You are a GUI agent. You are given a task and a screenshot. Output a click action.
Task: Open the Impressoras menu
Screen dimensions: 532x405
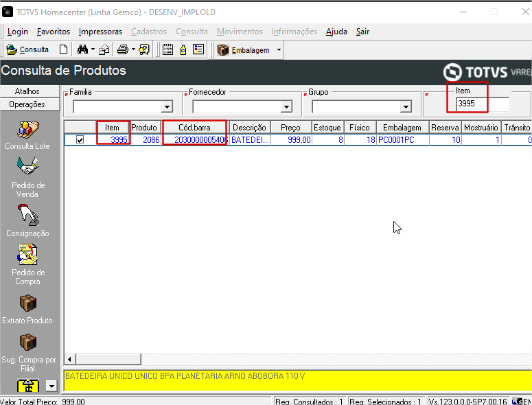[100, 32]
